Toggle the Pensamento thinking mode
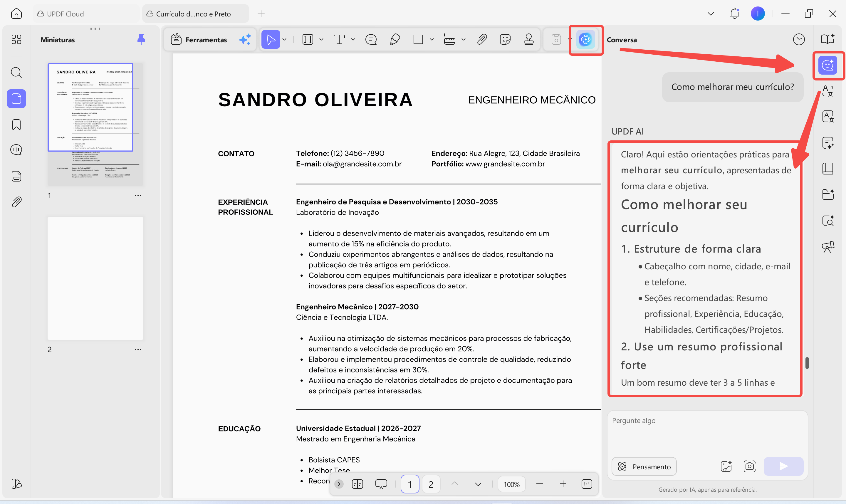 [644, 467]
